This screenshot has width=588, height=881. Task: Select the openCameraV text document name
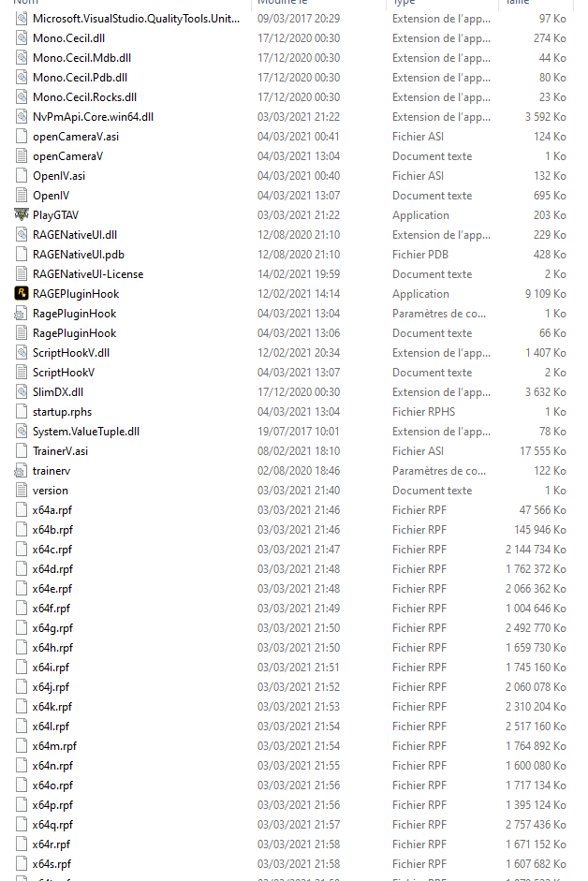tap(67, 156)
